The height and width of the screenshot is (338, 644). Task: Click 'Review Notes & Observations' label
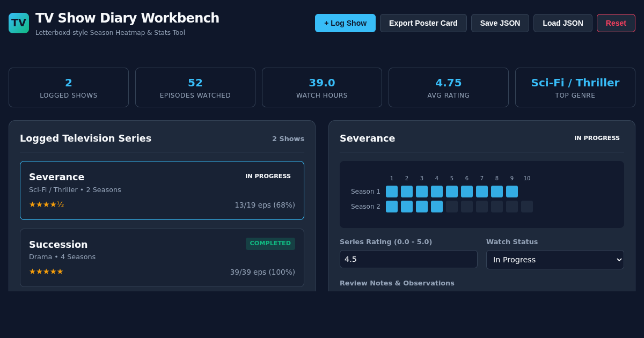point(397,283)
